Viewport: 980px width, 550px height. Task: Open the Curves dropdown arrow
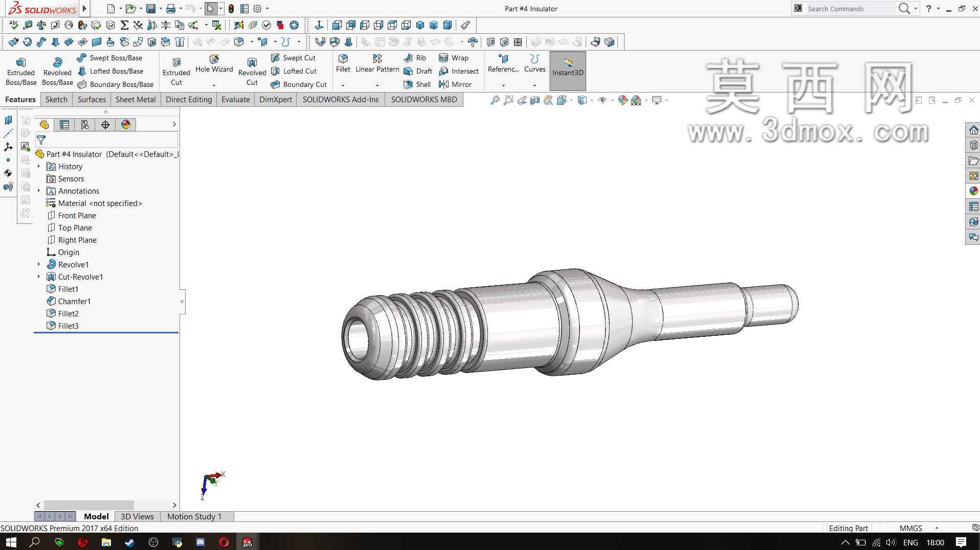click(x=535, y=85)
